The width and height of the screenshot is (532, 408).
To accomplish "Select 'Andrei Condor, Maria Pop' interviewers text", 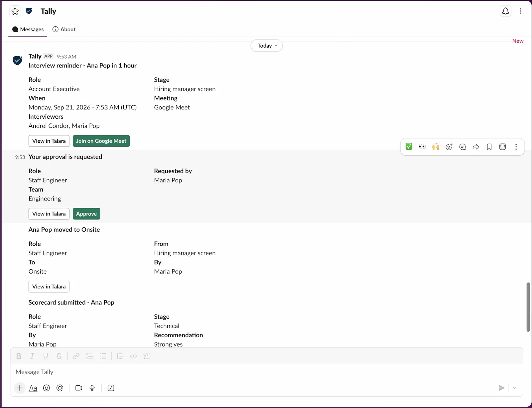I will pyautogui.click(x=64, y=126).
